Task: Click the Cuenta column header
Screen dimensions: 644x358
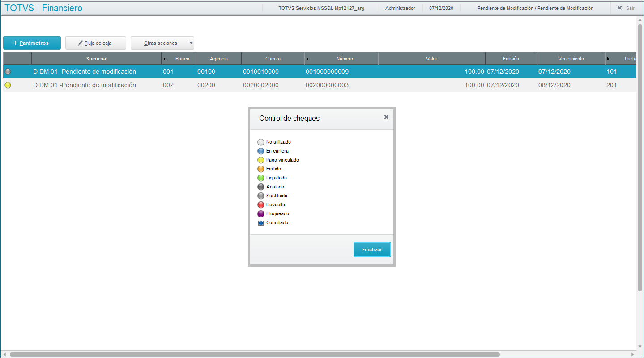Action: pos(273,59)
